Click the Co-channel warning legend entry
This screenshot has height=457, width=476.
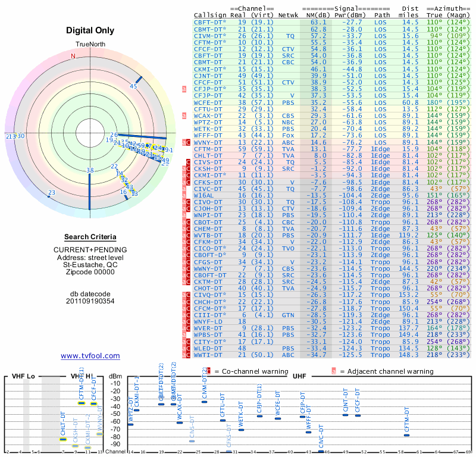[x=248, y=371]
